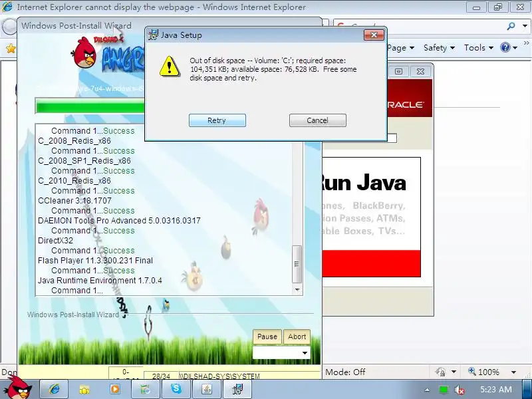The width and height of the screenshot is (532, 399).
Task: Click the Java Setup title bar icon
Action: pyautogui.click(x=154, y=35)
